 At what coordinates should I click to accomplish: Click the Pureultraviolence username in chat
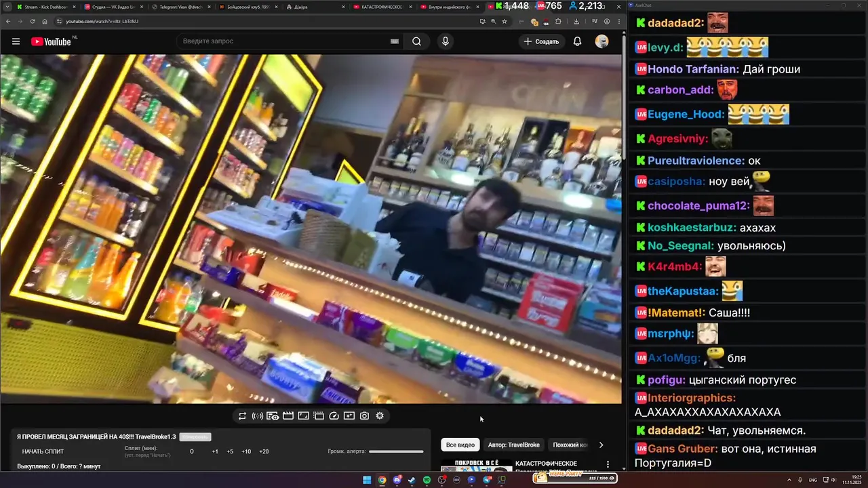click(696, 161)
